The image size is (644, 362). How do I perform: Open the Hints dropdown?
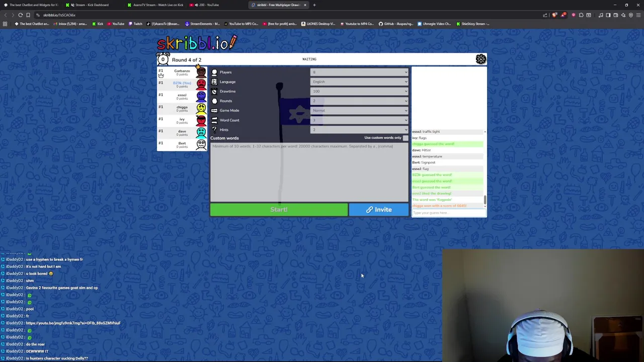[x=359, y=130]
